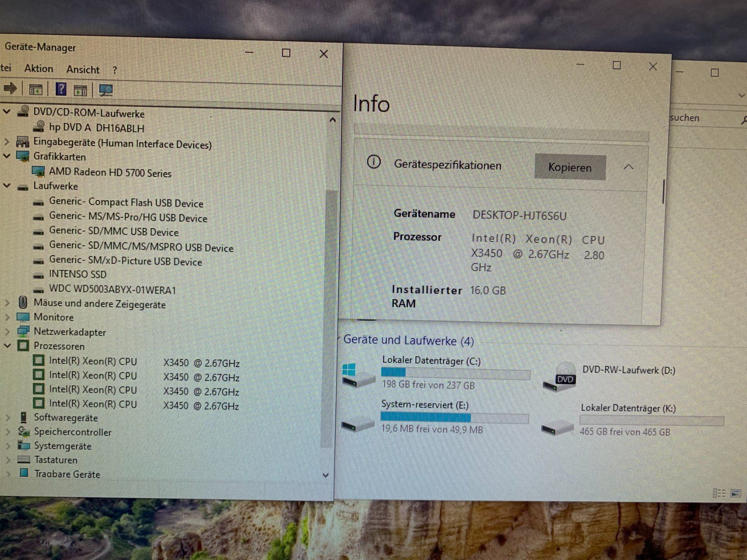Open the properties pane toolbar icon
The height and width of the screenshot is (560, 747).
(36, 89)
